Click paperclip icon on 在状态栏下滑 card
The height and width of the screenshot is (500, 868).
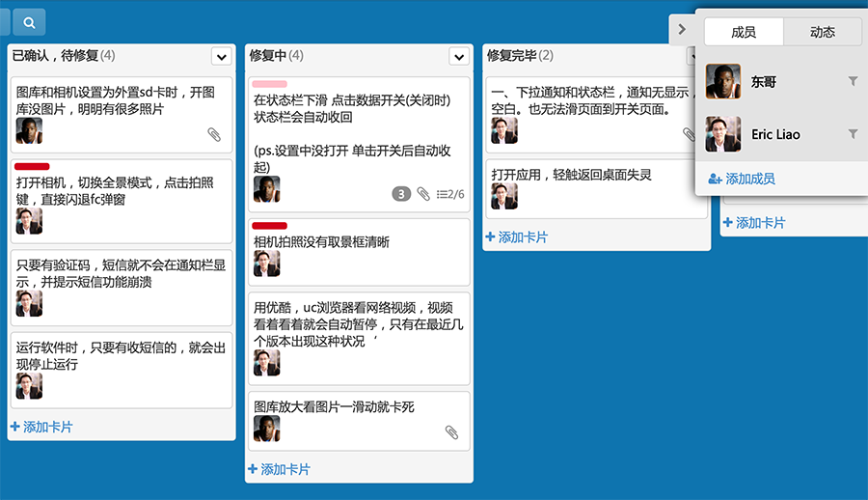(x=423, y=194)
